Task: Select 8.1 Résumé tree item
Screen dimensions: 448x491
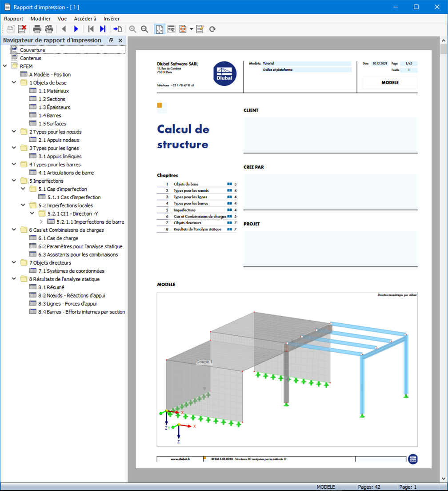Action: (51, 287)
